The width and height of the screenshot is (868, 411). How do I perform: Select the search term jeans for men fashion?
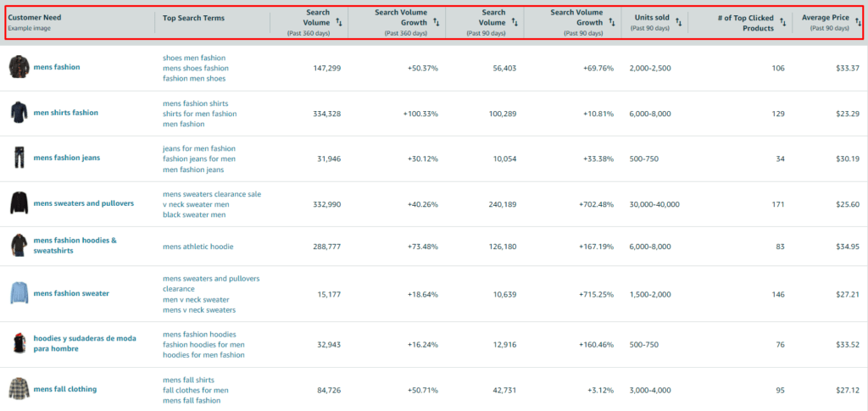point(199,149)
